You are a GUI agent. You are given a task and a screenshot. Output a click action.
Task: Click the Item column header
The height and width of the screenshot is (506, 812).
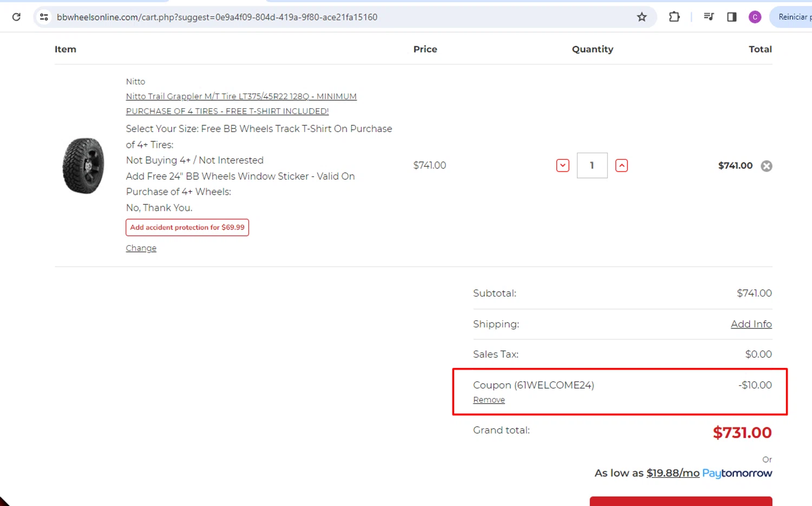coord(65,49)
